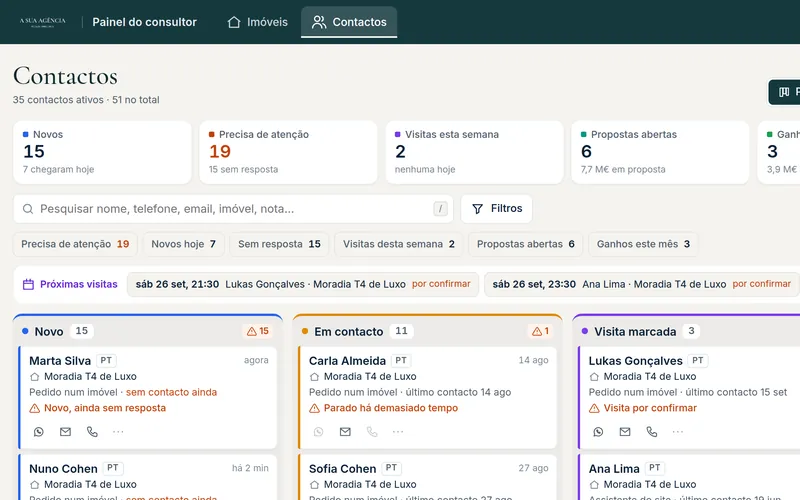This screenshot has height=500, width=800.
Task: Click the warning badge in Novo column
Action: 258,331
